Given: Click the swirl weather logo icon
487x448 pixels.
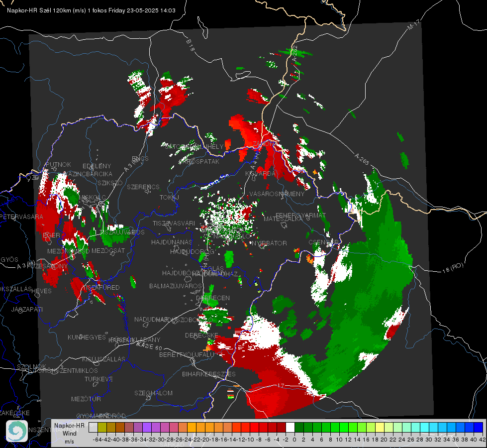Looking at the screenshot, I should pyautogui.click(x=17, y=431).
